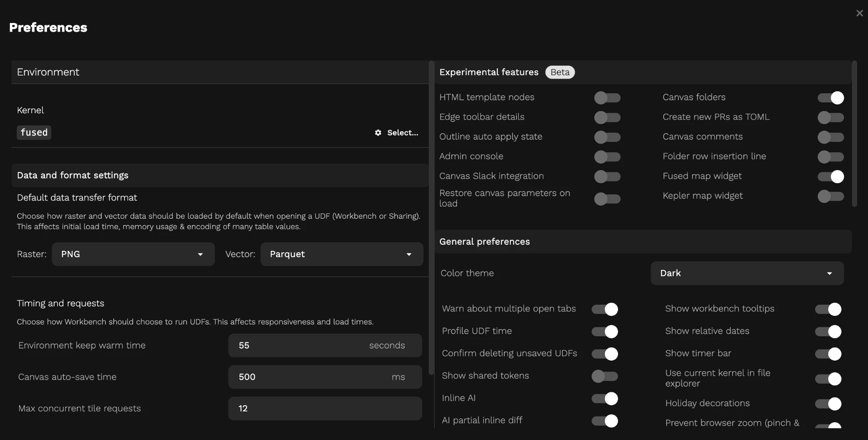Toggle Warn about multiple open tabs

[605, 309]
